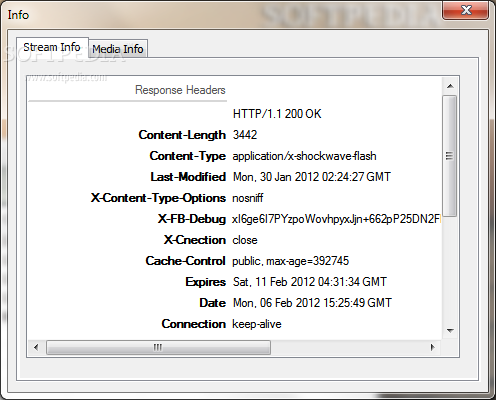The width and height of the screenshot is (496, 400).
Task: Select the Mon, 06 Feb 2012 15:25:49 GMT value
Action: 312,303
